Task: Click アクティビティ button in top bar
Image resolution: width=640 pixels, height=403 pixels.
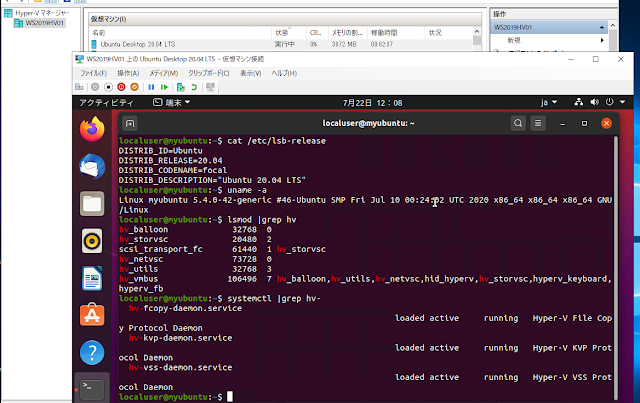Action: point(106,102)
